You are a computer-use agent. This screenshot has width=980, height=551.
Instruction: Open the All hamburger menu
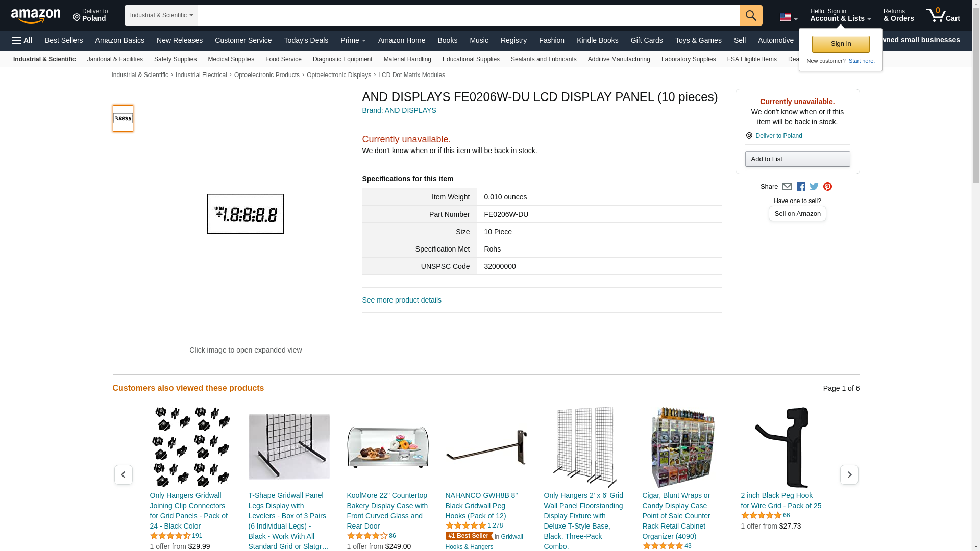point(22,40)
